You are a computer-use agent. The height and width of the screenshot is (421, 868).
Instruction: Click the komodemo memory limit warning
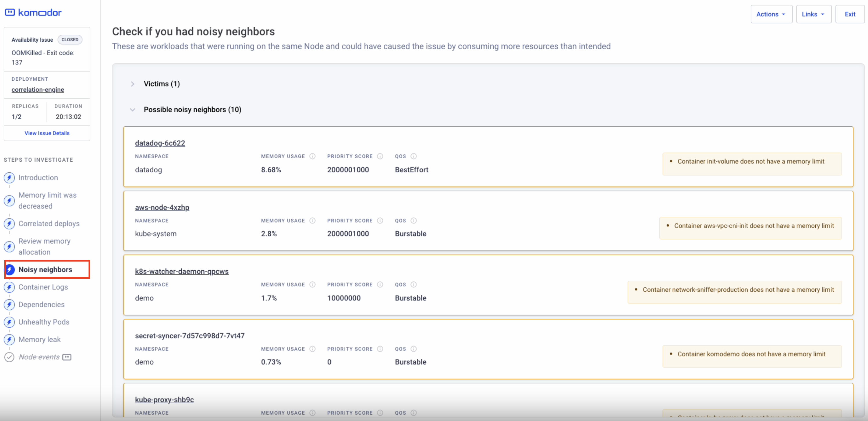752,357
